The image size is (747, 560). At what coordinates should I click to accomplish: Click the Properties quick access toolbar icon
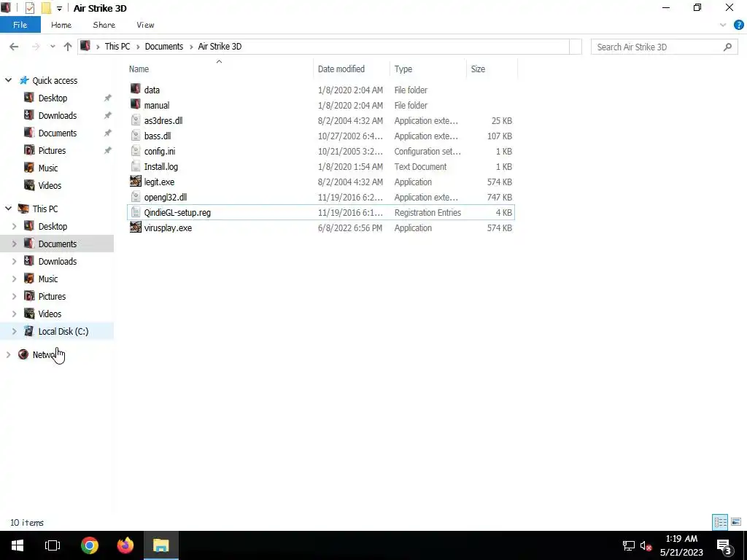29,8
